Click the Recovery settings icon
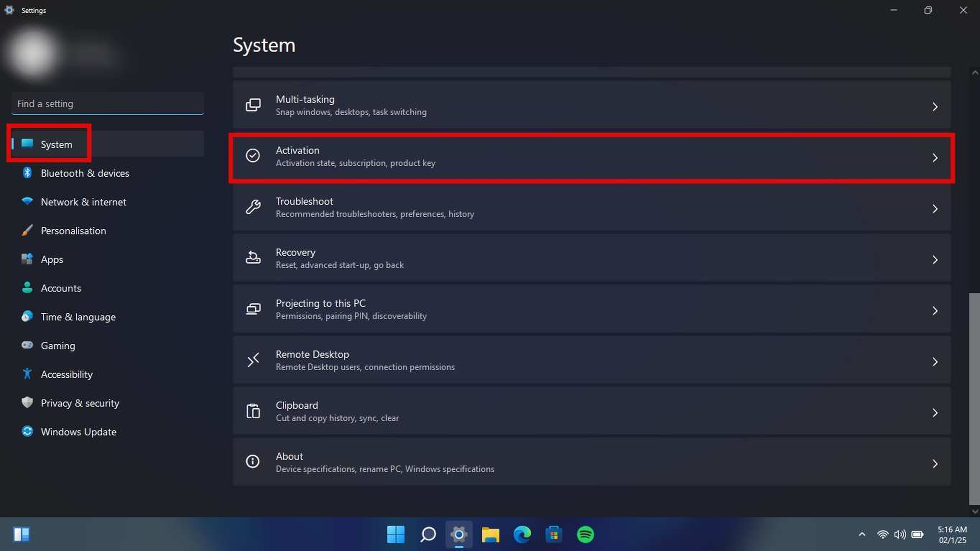Image resolution: width=980 pixels, height=551 pixels. point(253,258)
